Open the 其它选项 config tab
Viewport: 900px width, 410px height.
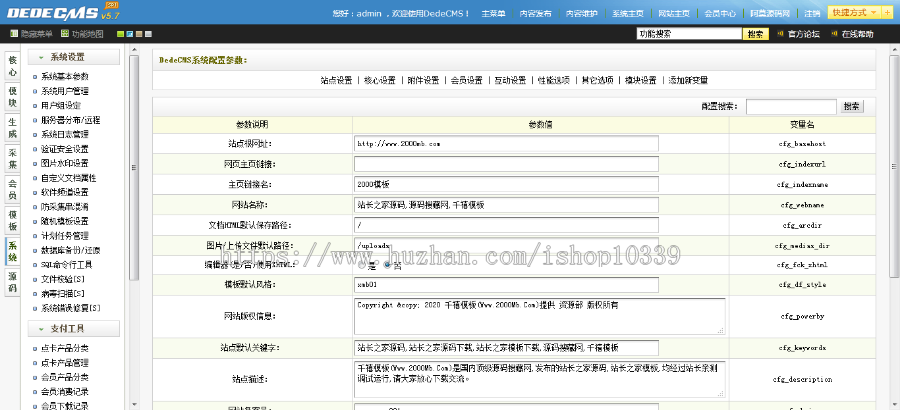(x=598, y=80)
